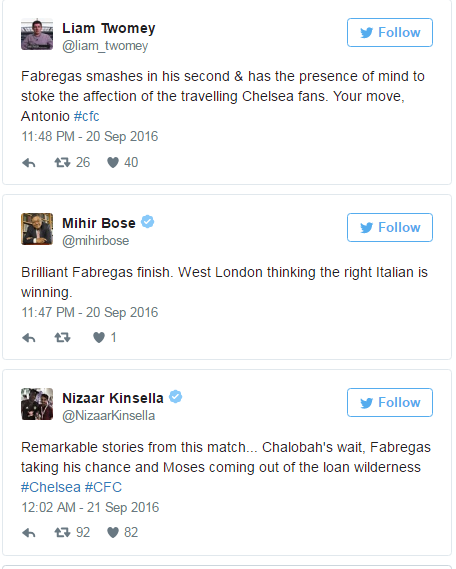Retweet Mihir Bose's tweet
The image size is (456, 569).
tap(62, 338)
